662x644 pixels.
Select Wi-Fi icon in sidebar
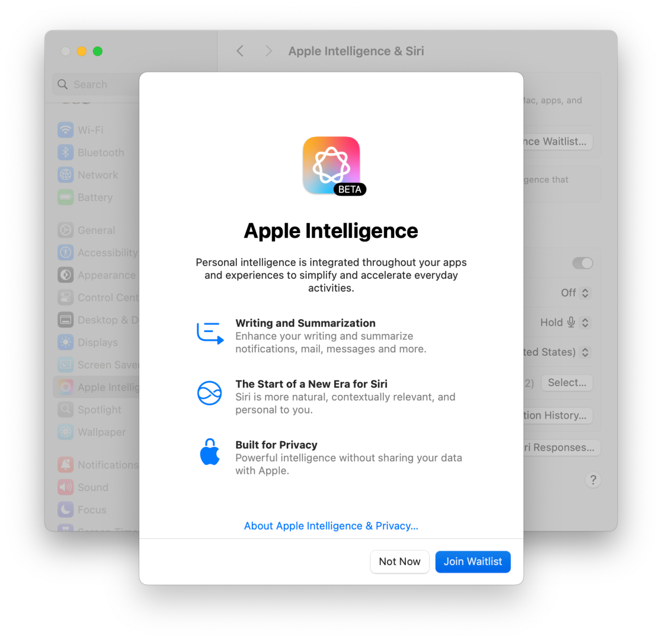point(66,130)
